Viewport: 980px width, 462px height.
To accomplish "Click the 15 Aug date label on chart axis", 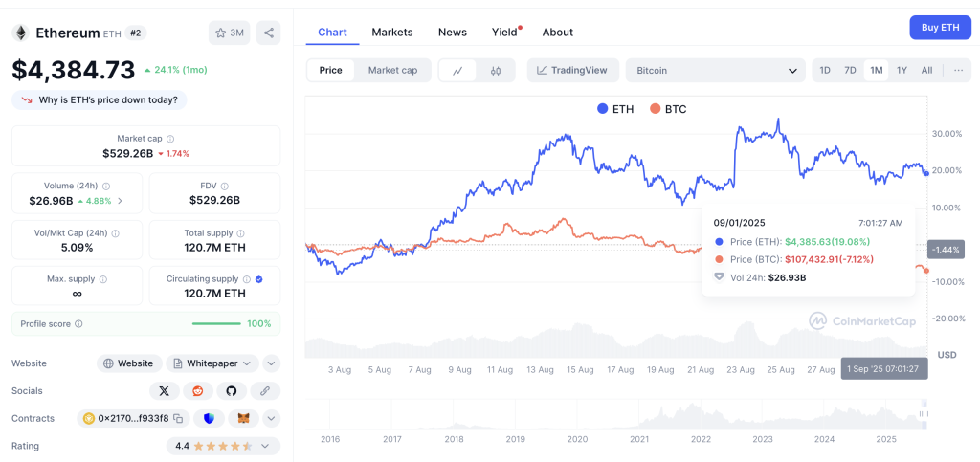I will pyautogui.click(x=581, y=369).
